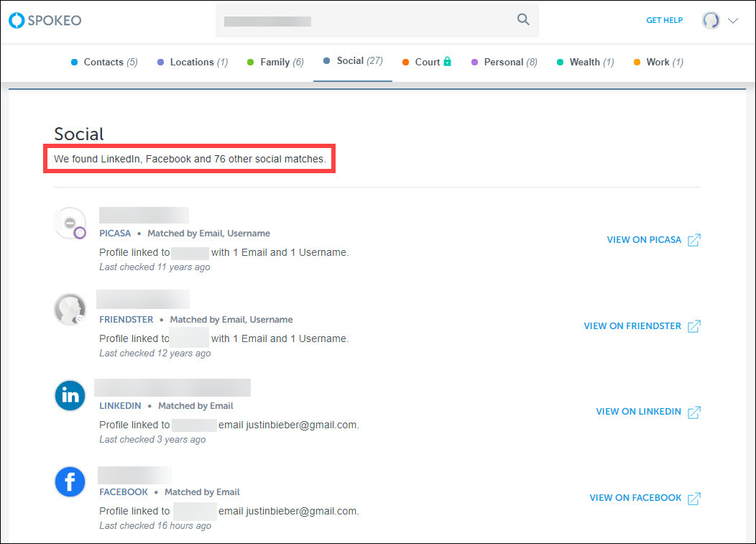The width and height of the screenshot is (756, 544).
Task: Click LinkedIn 'Matched by Email' text
Action: pos(195,406)
